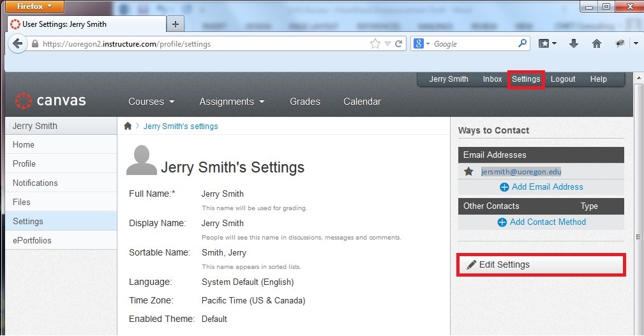Click the Firefox home icon
The image size is (644, 336).
[597, 43]
